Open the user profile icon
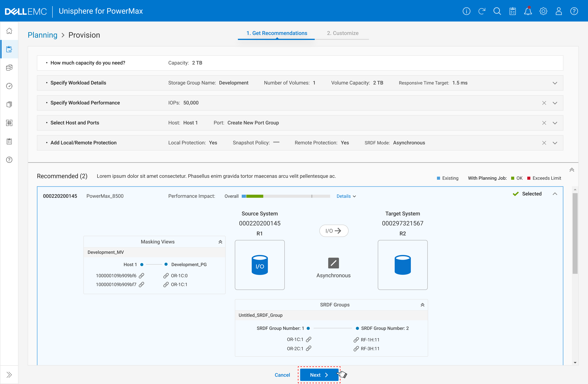Viewport: 588px width, 384px height. 558,11
